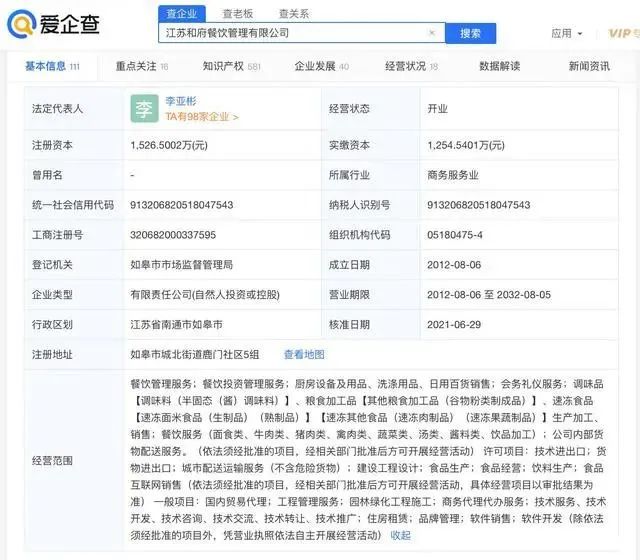Open the 应用 dropdown menu
Viewport: 640px width, 560px height.
(567, 33)
